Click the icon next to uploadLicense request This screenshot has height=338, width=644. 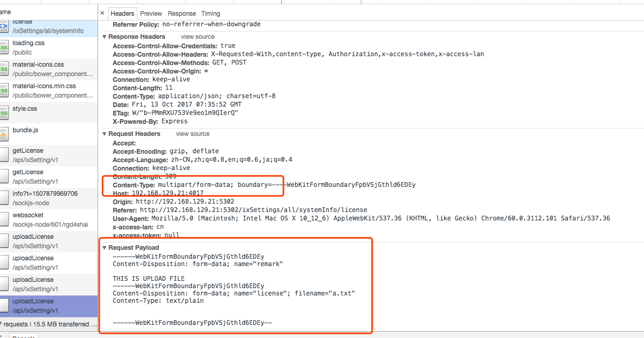click(4, 241)
